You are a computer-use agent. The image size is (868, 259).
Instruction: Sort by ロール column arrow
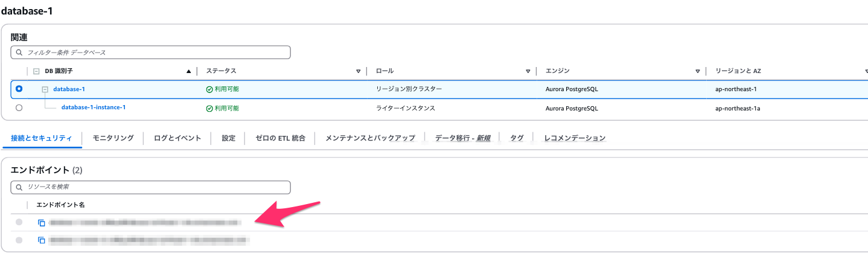click(x=528, y=71)
